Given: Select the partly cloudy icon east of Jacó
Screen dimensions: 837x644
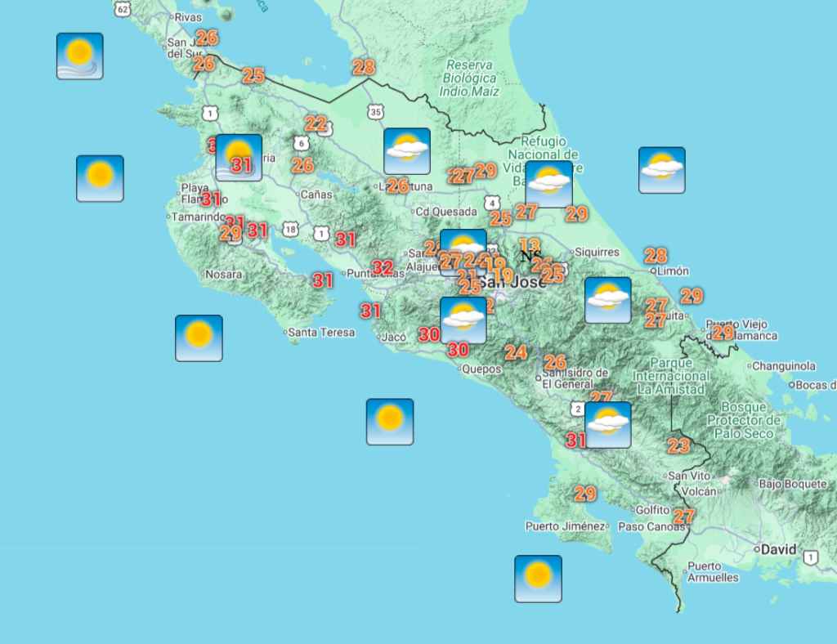Looking at the screenshot, I should pyautogui.click(x=463, y=320).
